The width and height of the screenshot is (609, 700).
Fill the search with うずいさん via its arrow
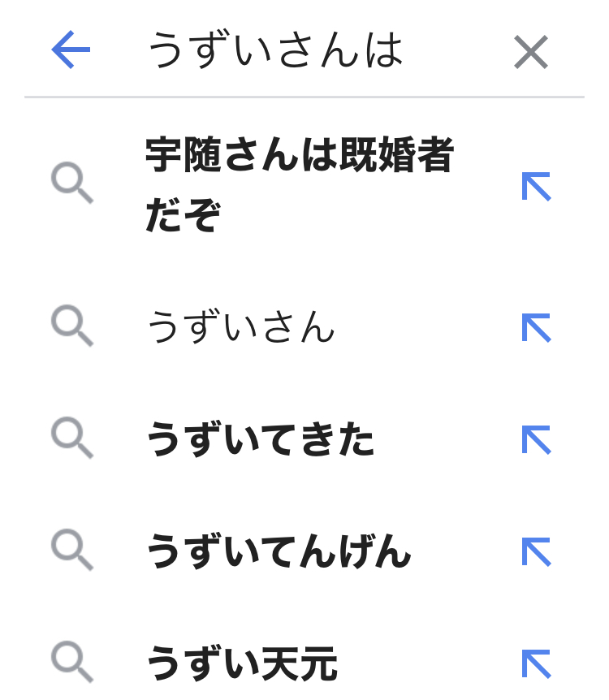(x=536, y=327)
